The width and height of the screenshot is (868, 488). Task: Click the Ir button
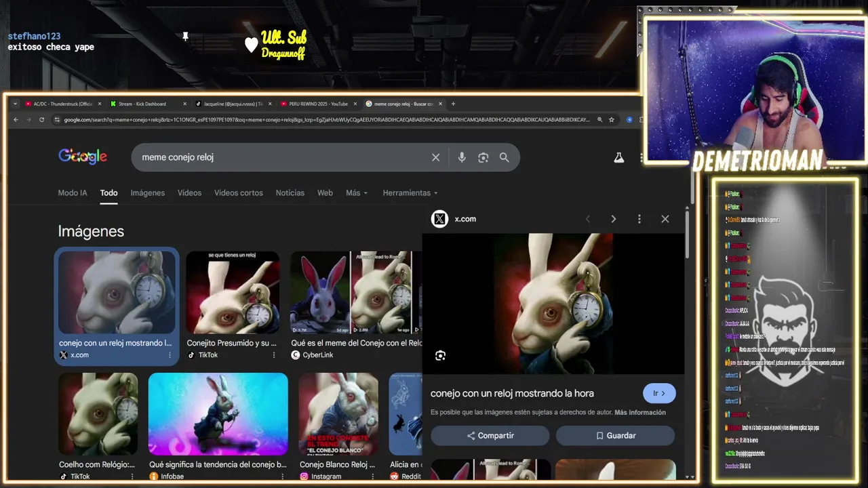pyautogui.click(x=659, y=393)
